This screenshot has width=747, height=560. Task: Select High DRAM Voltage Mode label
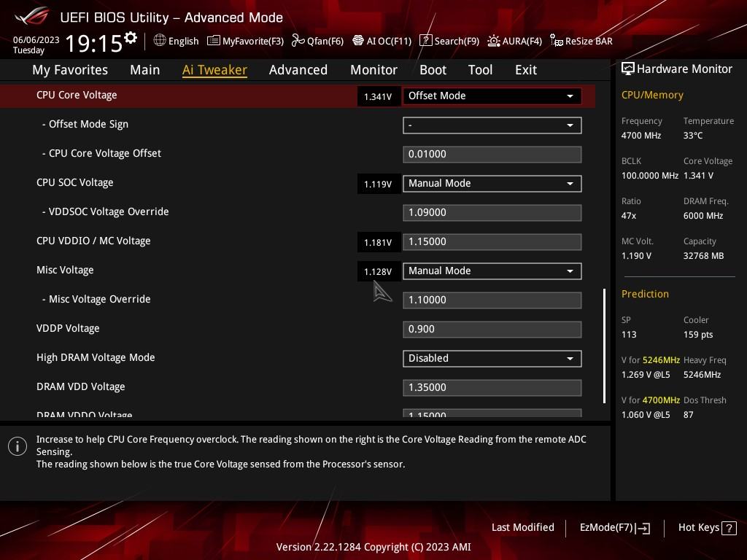tap(96, 357)
